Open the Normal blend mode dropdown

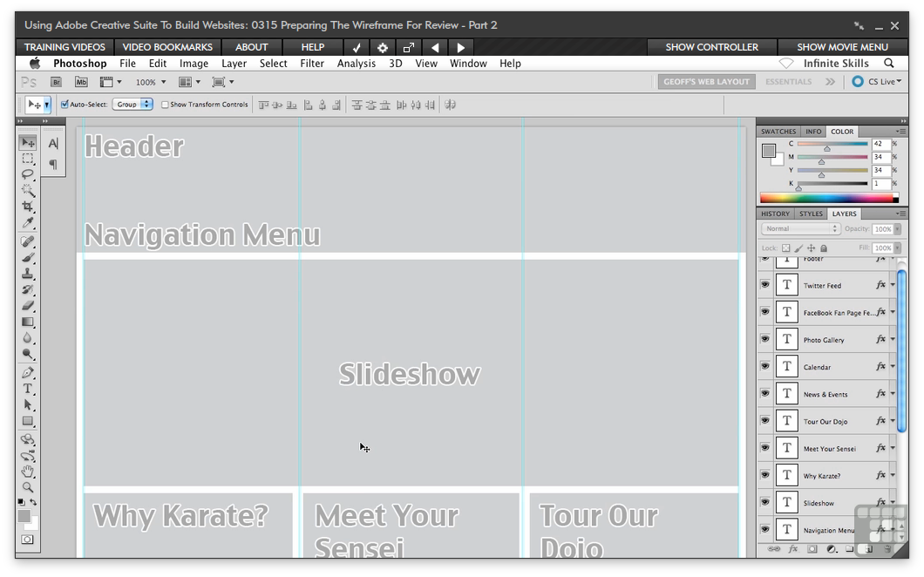click(800, 228)
